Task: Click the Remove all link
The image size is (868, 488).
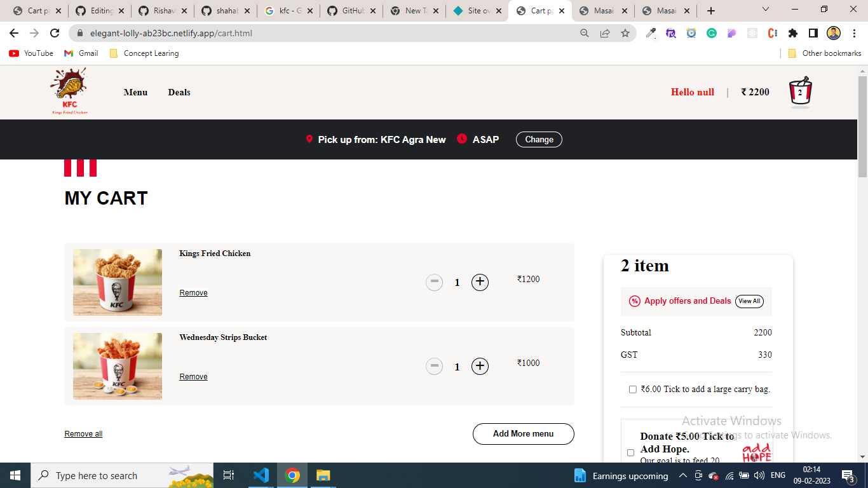Action: [83, 434]
